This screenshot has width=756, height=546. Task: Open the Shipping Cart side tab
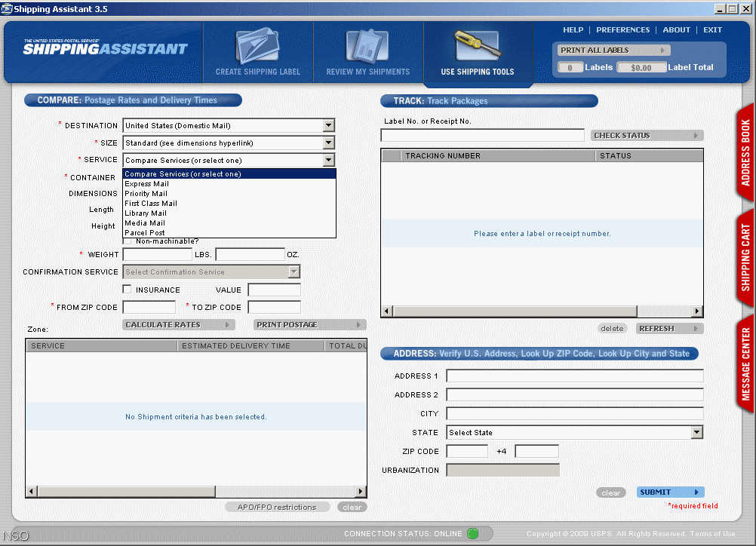[745, 258]
